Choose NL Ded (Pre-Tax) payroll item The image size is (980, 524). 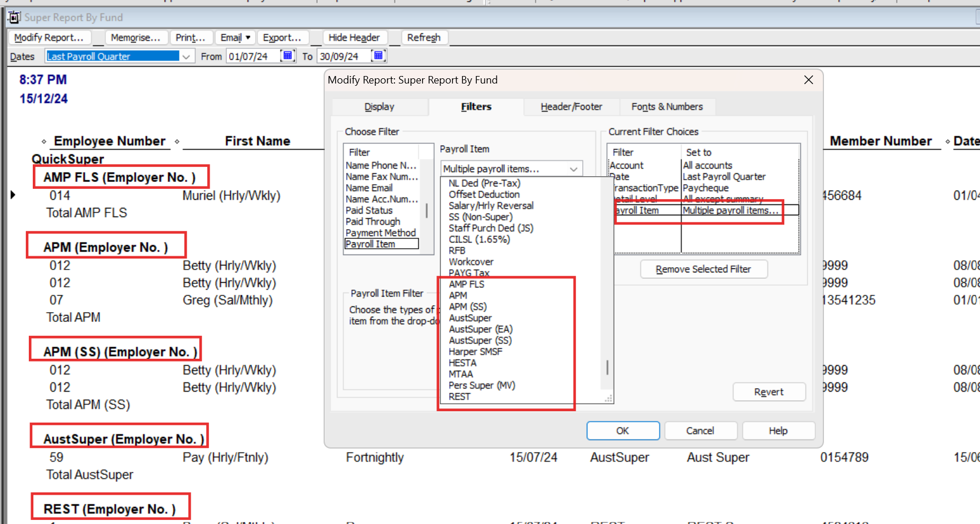click(484, 183)
